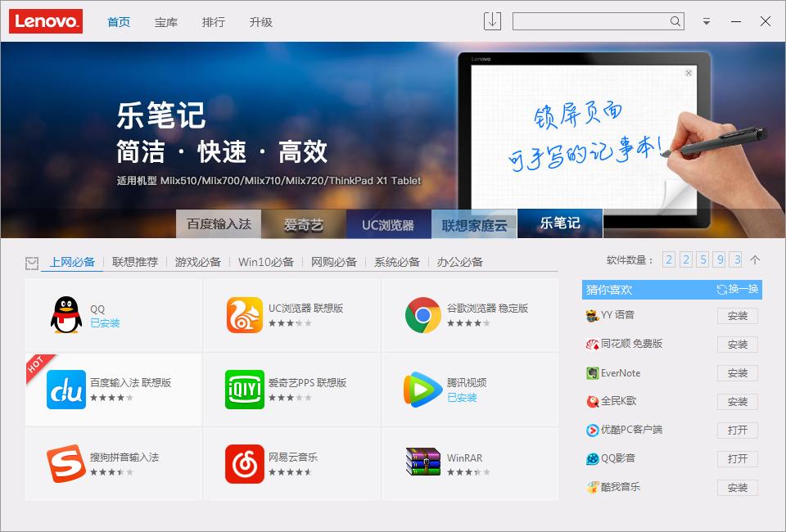Screen dimensions: 786x532
Task: Dismiss the banner with its X control
Action: [x=686, y=72]
